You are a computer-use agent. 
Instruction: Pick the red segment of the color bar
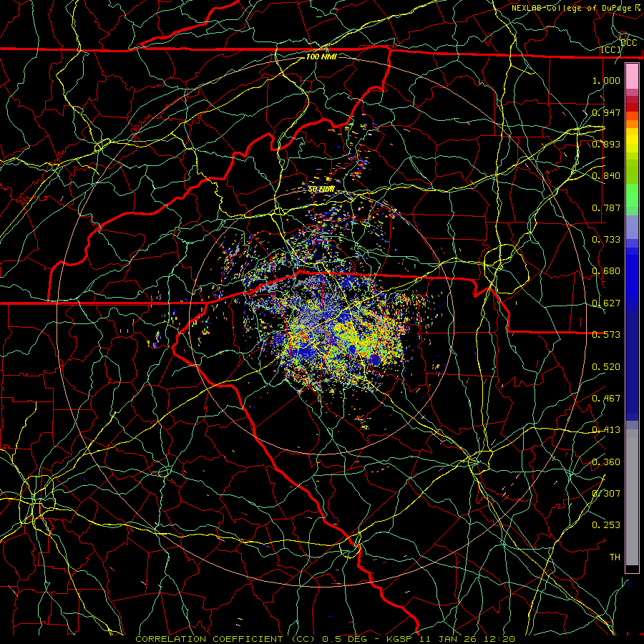[x=632, y=107]
